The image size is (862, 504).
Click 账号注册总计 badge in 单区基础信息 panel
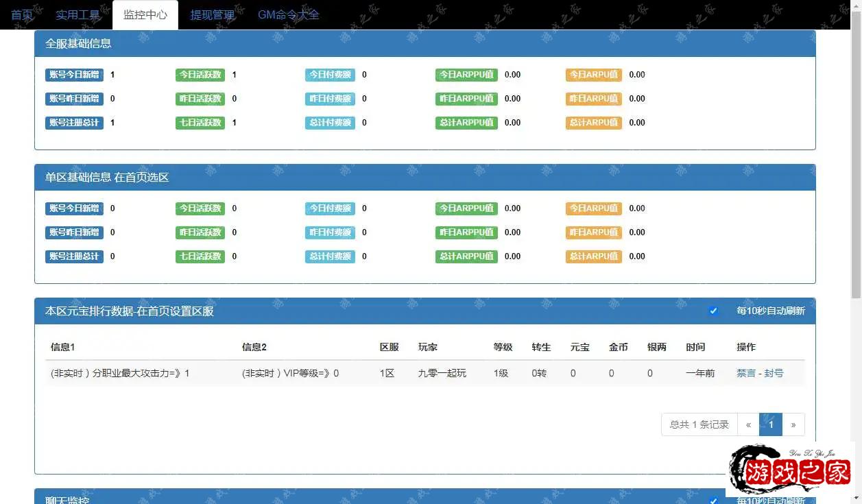[74, 256]
